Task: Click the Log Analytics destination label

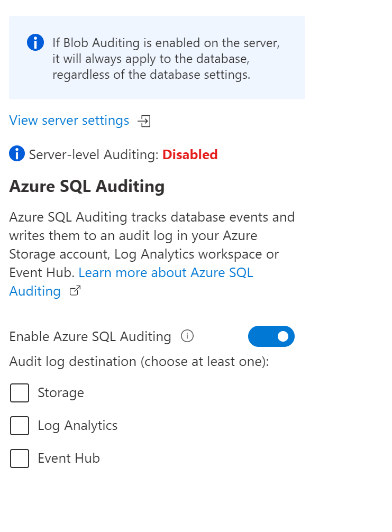Action: 78,426
